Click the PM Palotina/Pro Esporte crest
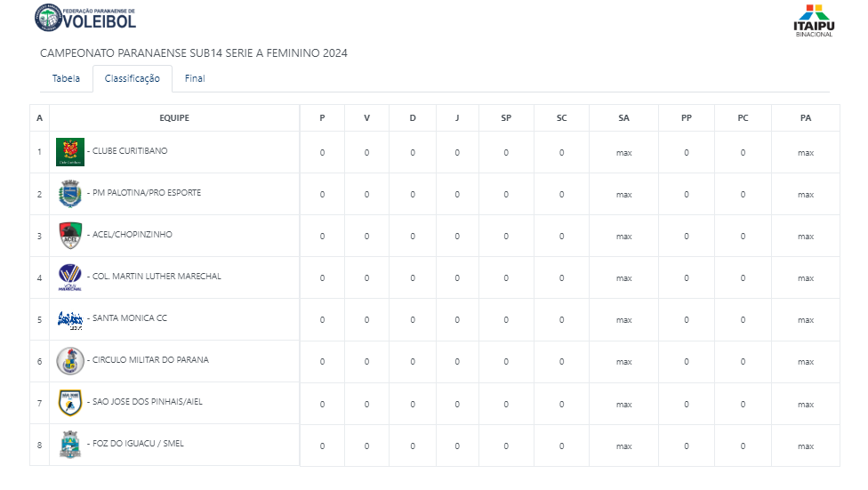Viewport: 868px width, 490px height. [70, 194]
